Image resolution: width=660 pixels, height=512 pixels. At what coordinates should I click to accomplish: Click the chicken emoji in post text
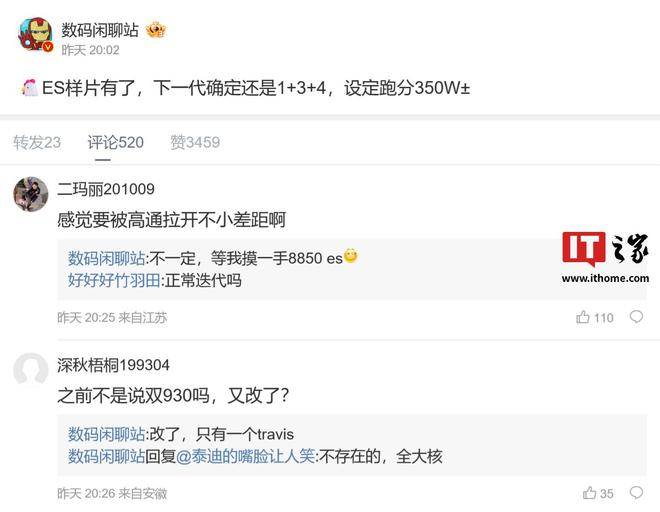point(29,88)
